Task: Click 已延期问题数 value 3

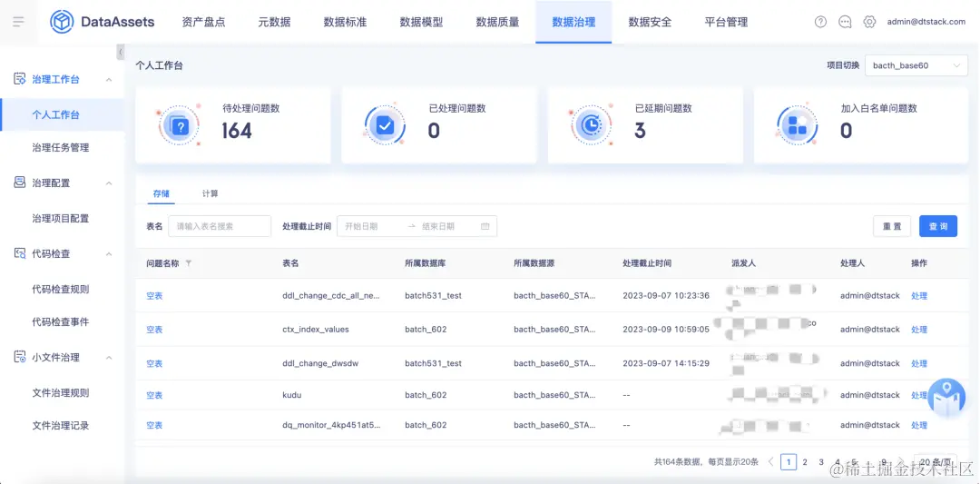Action: [x=640, y=131]
